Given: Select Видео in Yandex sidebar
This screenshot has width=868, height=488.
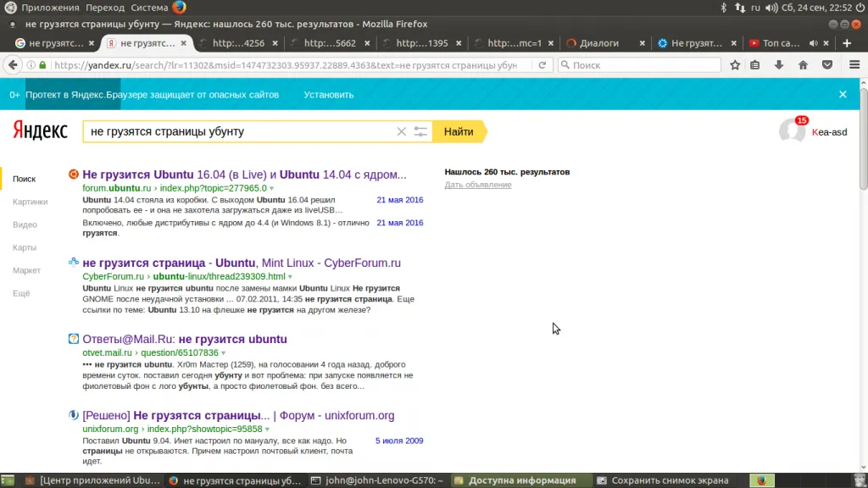Looking at the screenshot, I should point(25,225).
